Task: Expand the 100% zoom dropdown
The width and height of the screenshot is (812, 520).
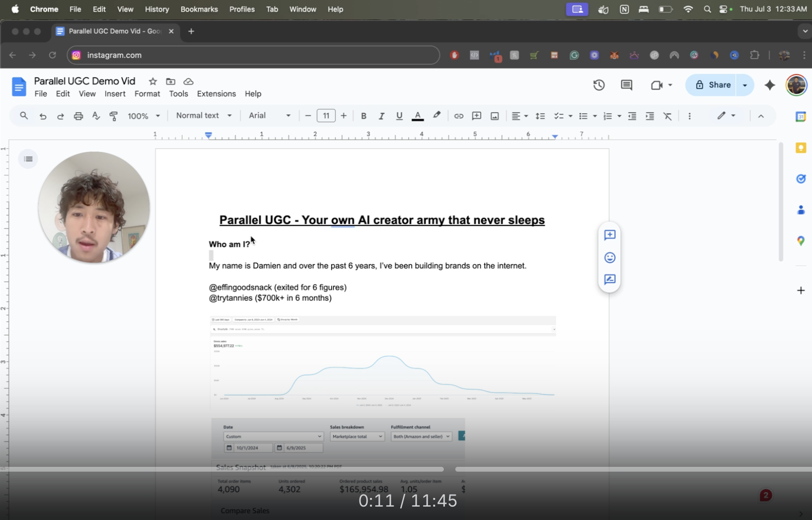Action: [x=144, y=116]
